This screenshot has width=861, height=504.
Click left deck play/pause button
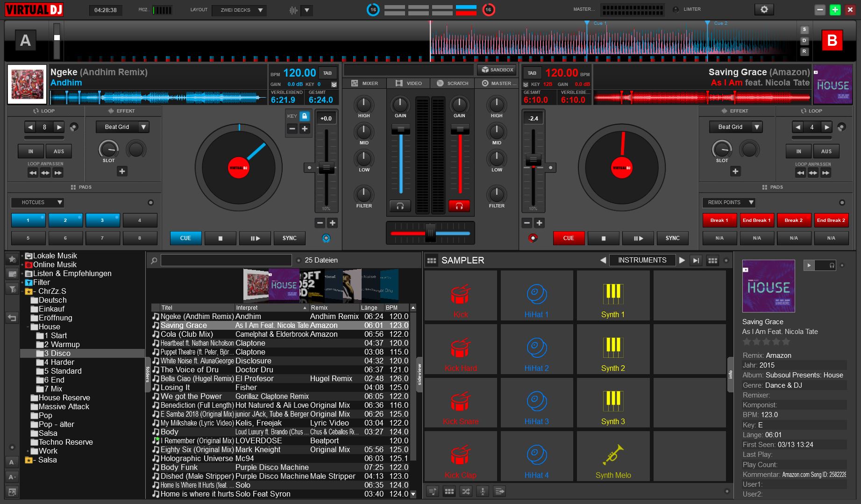255,238
